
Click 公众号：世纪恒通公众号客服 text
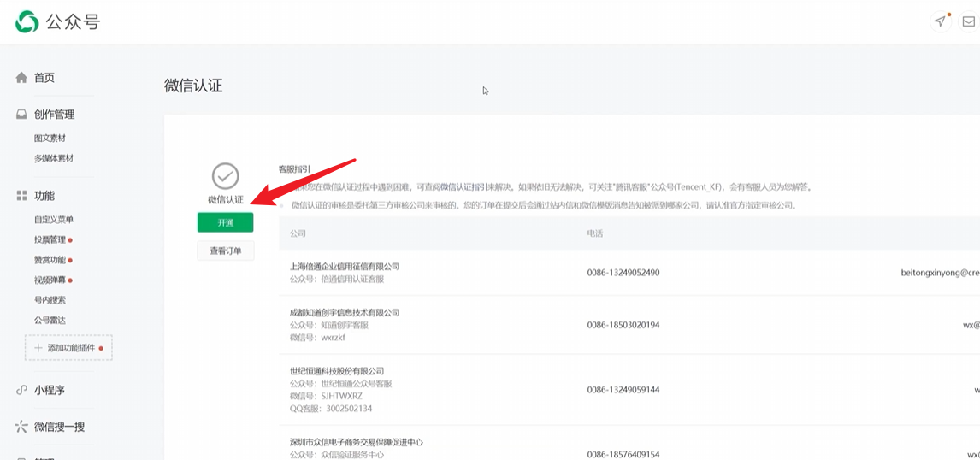pyautogui.click(x=340, y=383)
